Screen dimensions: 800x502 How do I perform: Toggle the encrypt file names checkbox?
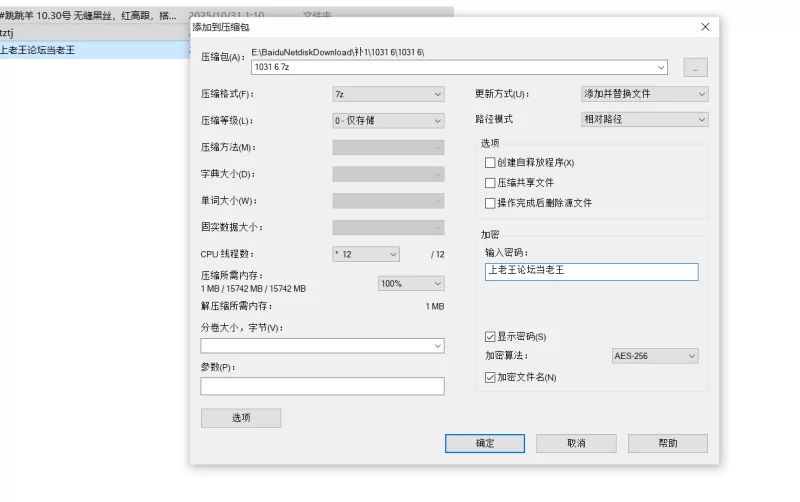click(490, 377)
